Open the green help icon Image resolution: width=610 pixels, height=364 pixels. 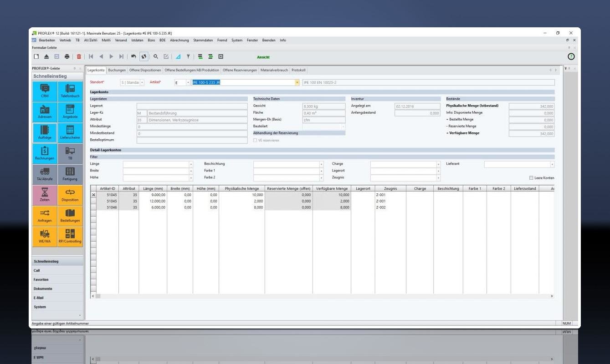571,56
